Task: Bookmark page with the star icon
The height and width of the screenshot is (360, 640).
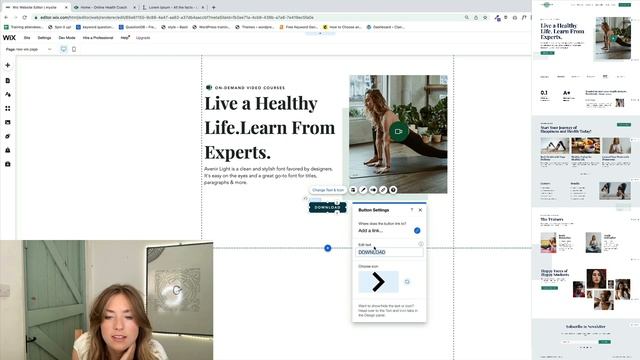Action: (x=485, y=18)
